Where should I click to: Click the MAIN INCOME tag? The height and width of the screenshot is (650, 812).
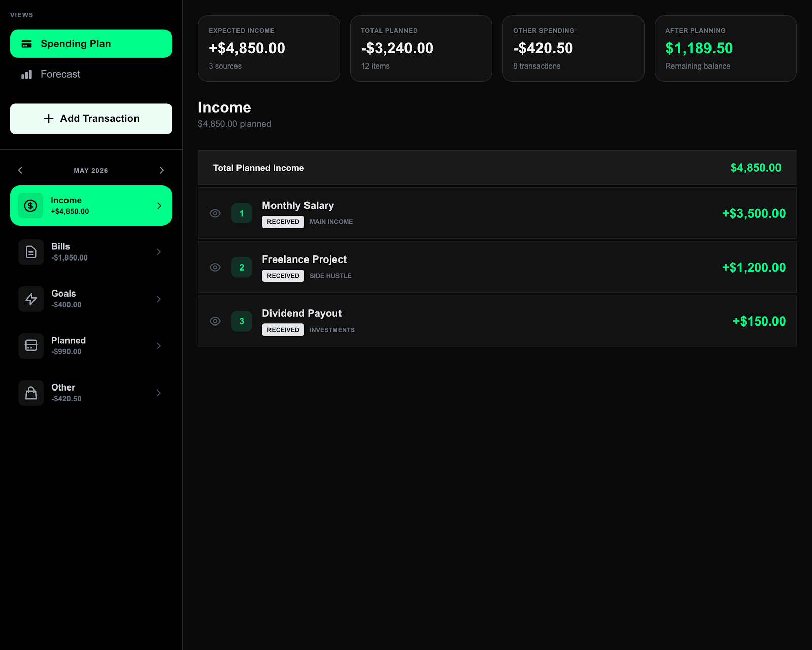pyautogui.click(x=331, y=222)
